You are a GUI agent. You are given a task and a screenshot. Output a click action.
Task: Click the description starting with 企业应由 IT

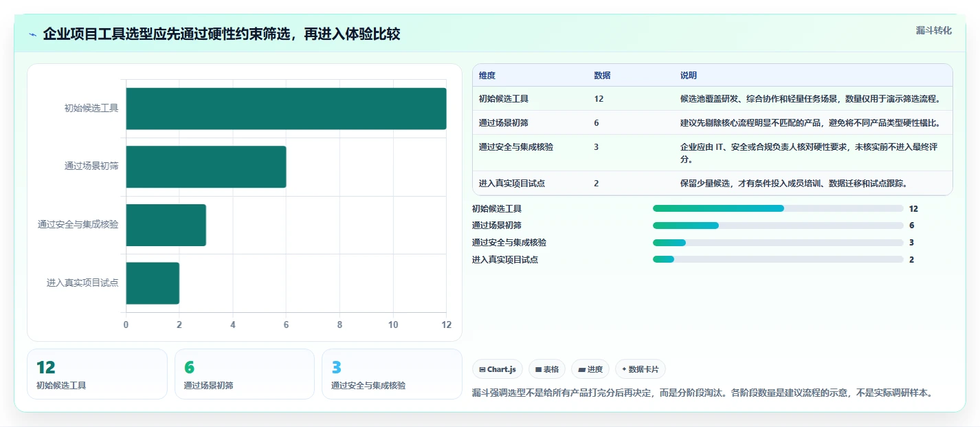(x=810, y=153)
